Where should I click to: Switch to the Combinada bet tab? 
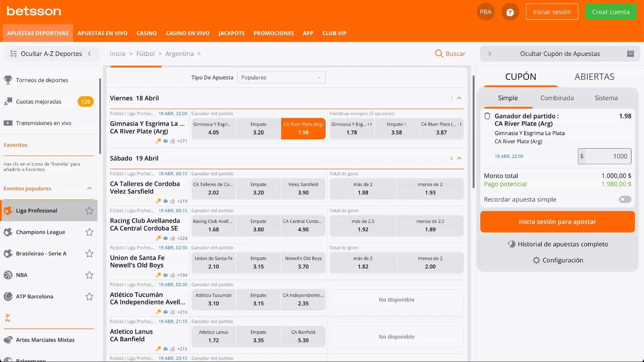(x=557, y=98)
